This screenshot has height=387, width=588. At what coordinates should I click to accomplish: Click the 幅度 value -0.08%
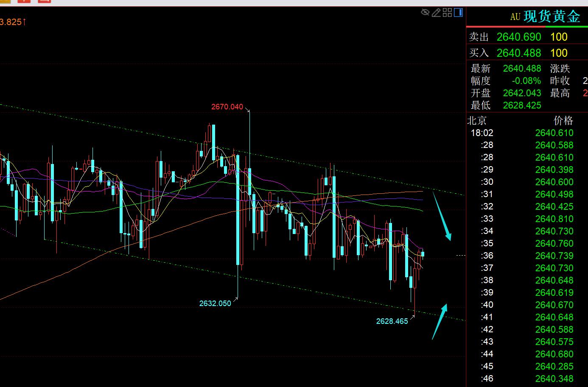point(526,81)
